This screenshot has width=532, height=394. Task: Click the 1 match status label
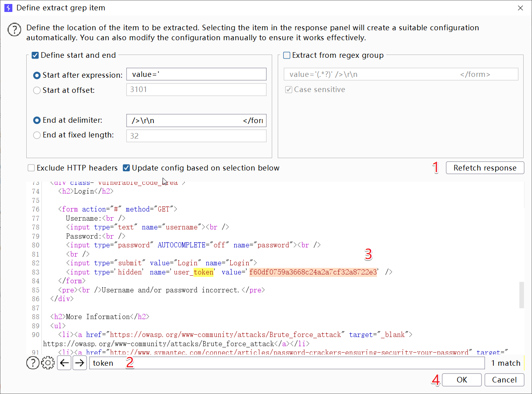pyautogui.click(x=506, y=363)
